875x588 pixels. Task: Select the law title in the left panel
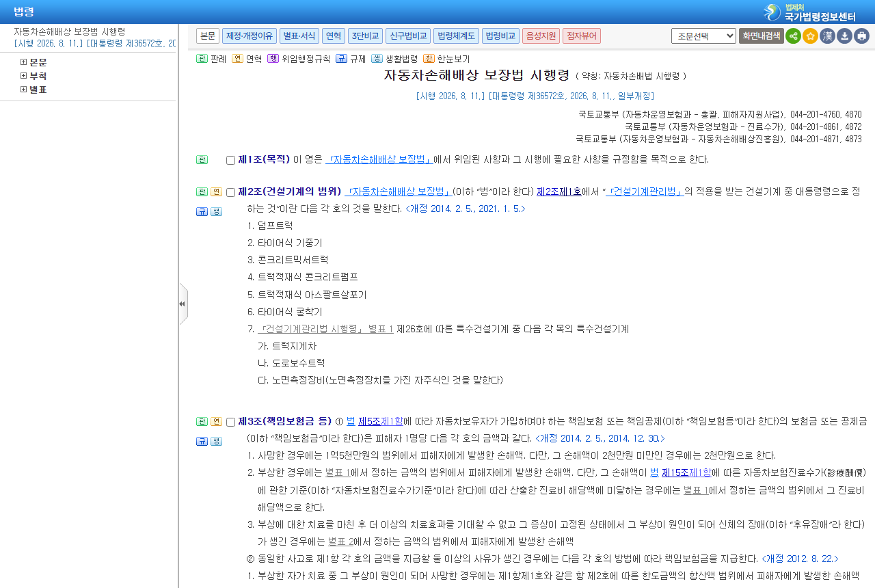point(70,31)
